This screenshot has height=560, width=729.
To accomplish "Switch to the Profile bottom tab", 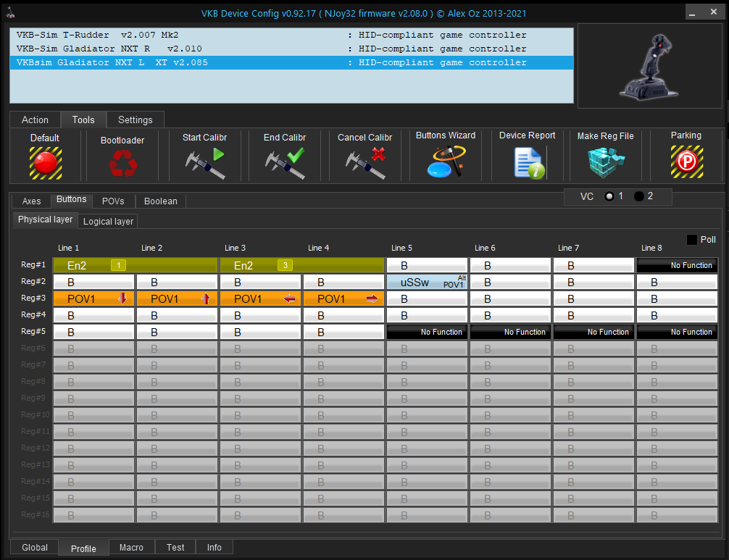I will click(x=83, y=548).
